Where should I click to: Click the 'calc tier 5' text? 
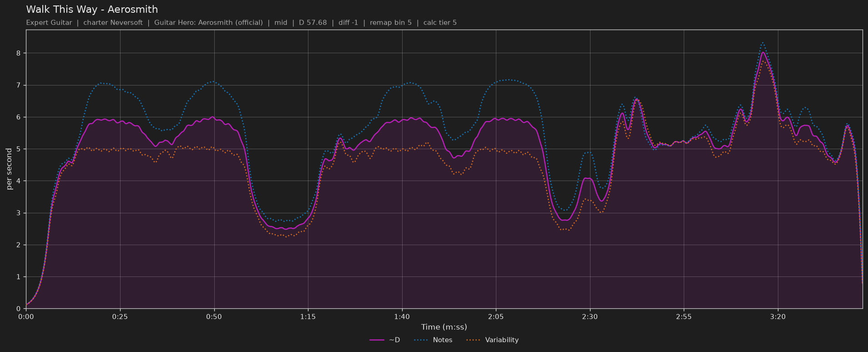click(x=440, y=23)
